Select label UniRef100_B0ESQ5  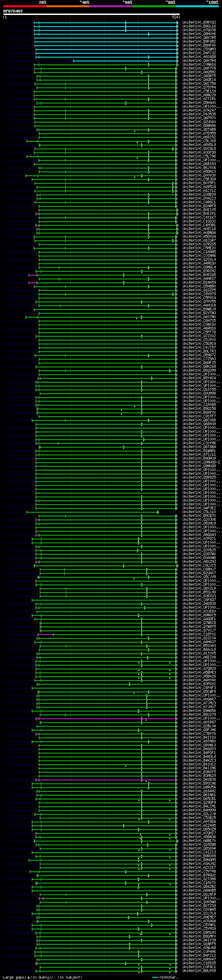click(x=199, y=275)
